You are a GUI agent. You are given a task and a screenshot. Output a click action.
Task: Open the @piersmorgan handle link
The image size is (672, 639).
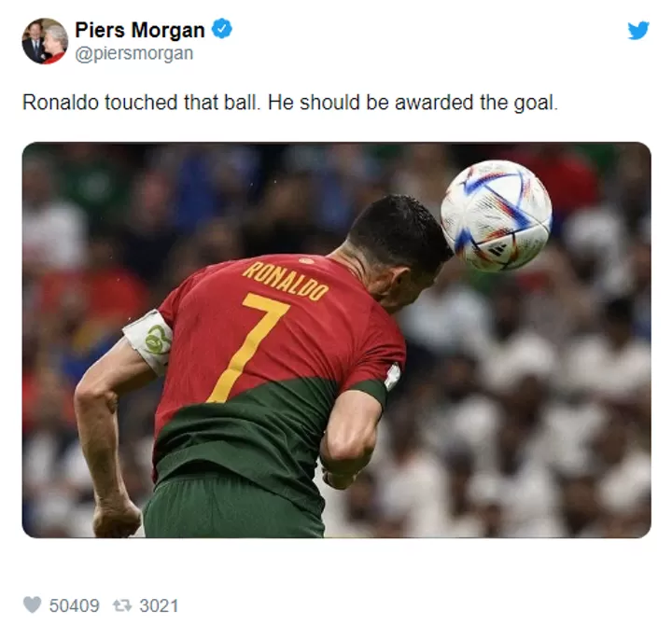pyautogui.click(x=134, y=53)
